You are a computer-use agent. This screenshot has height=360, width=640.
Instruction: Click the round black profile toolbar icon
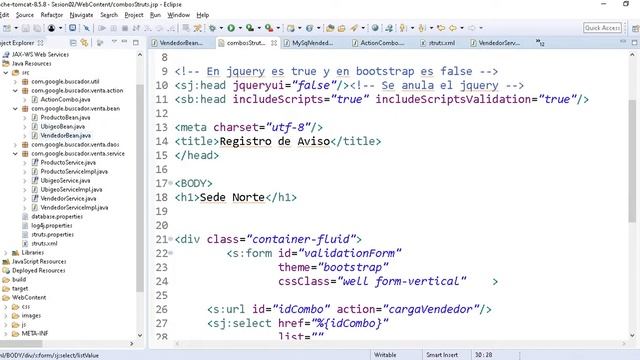click(51, 28)
